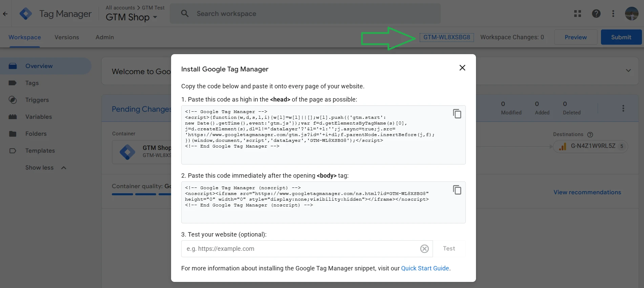Screen dimensions: 644x288
Task: Click the search magnifier icon
Action: tap(185, 14)
